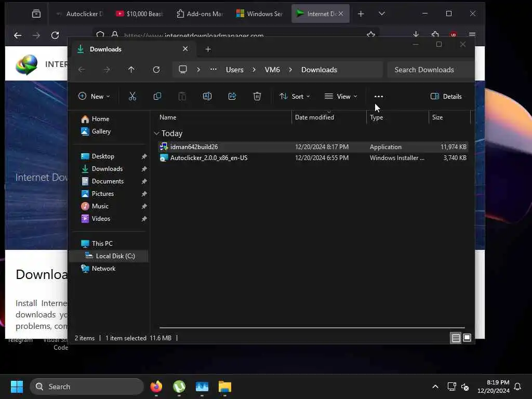
Task: Close the Internet Download Manager browser tab
Action: (x=341, y=14)
